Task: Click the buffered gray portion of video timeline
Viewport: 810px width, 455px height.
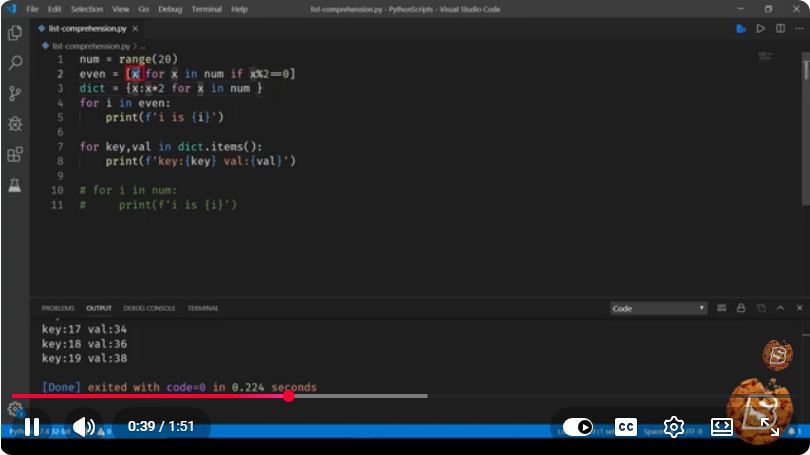Action: point(361,396)
